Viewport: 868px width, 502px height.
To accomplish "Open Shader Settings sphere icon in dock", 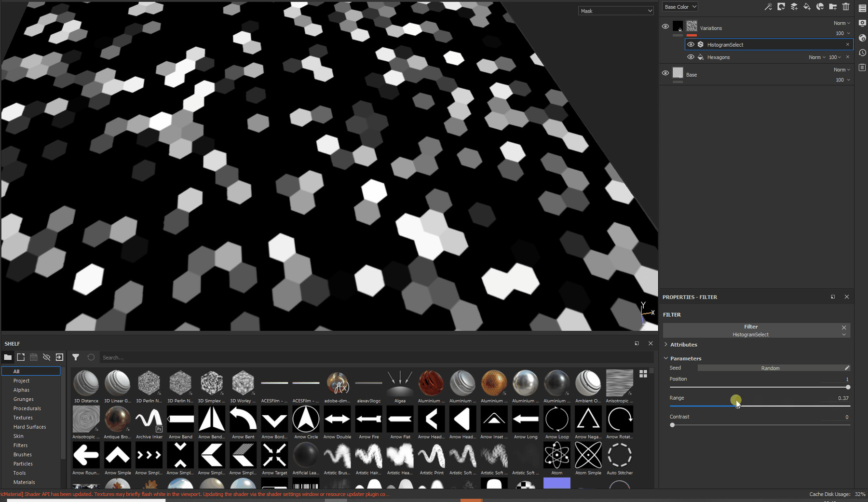I will (862, 38).
